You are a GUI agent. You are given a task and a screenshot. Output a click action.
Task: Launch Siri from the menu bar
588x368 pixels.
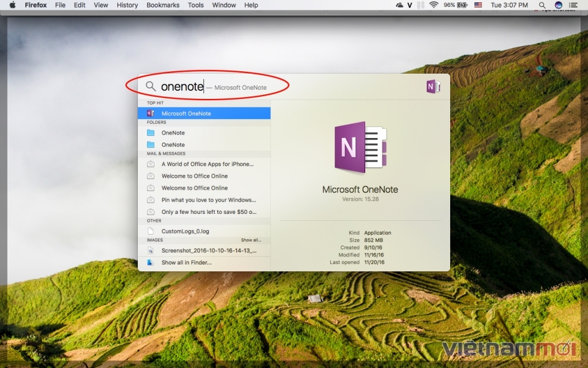[x=558, y=5]
